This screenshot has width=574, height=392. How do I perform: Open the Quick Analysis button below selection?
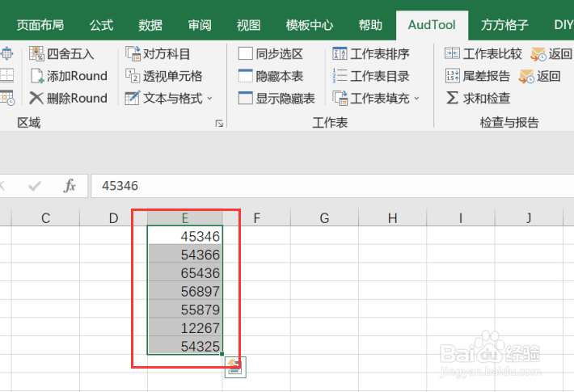coord(235,367)
